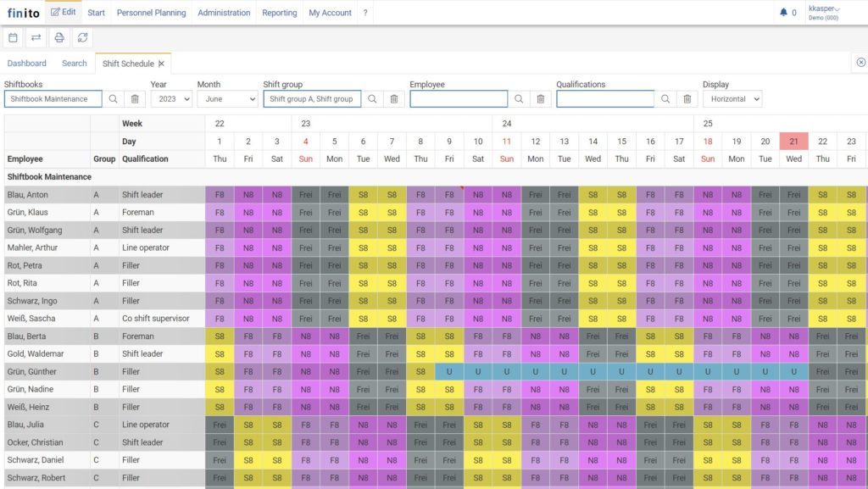Screen dimensions: 868x489
Task: Print the shift schedule using the printer icon
Action: (58, 37)
